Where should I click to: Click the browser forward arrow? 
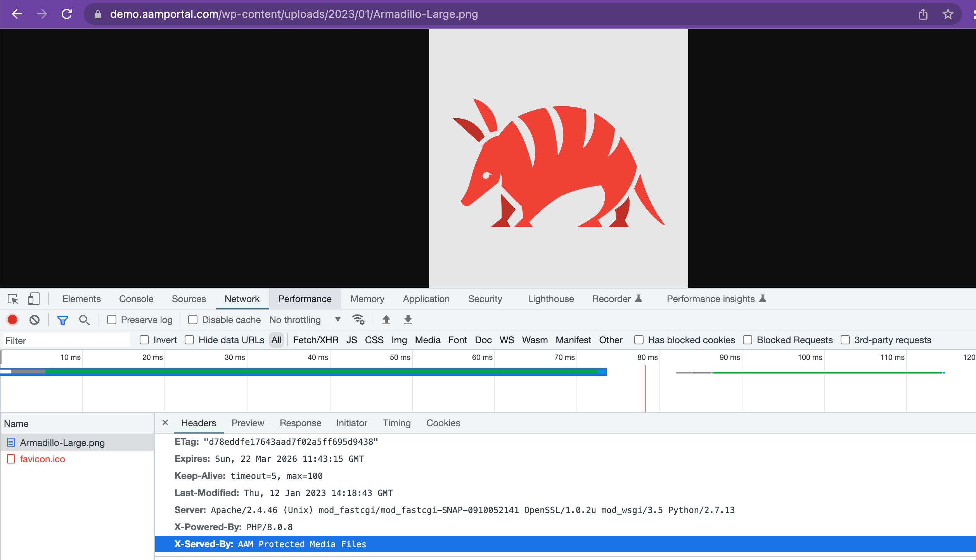(42, 14)
